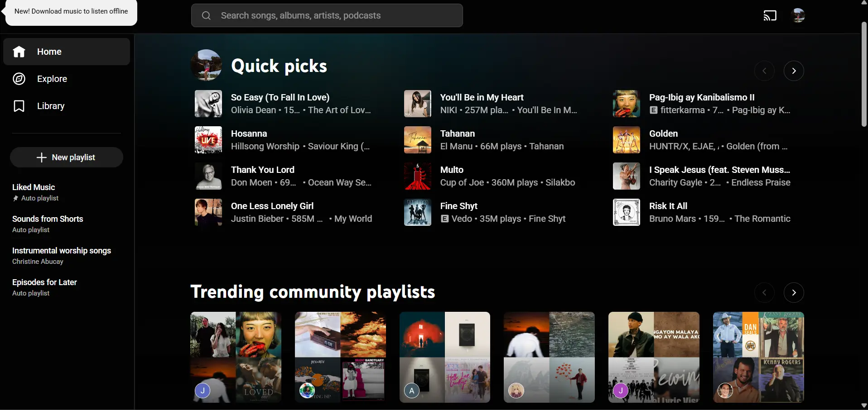Click the explicit badge beside fitterkarma

click(653, 110)
